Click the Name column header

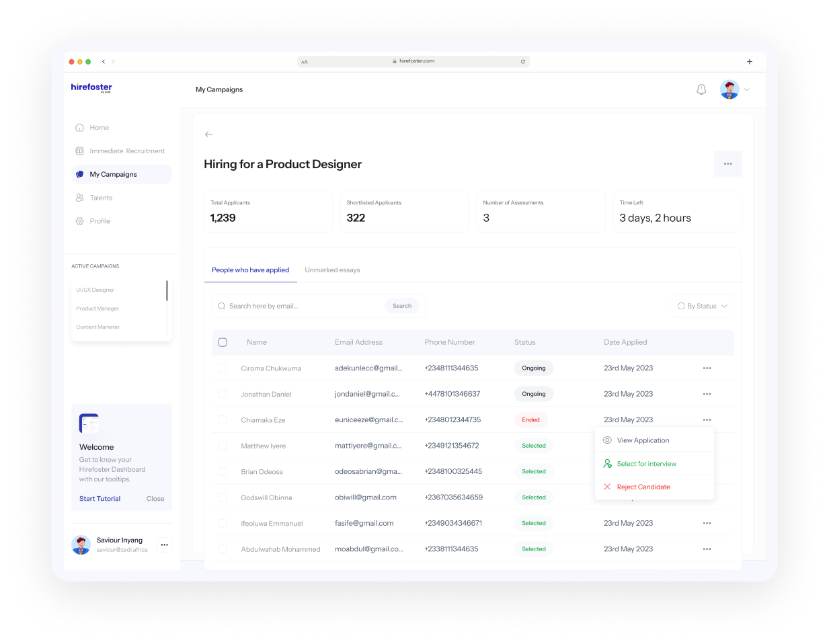(x=257, y=342)
